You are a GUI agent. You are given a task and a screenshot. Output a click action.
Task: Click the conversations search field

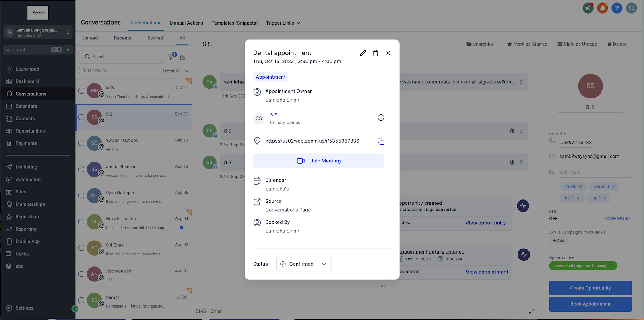pos(121,57)
